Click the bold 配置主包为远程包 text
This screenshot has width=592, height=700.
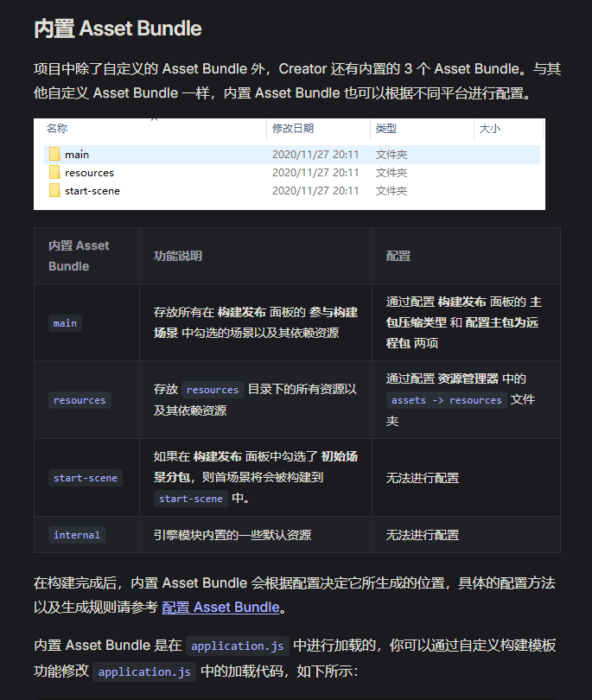click(x=462, y=333)
